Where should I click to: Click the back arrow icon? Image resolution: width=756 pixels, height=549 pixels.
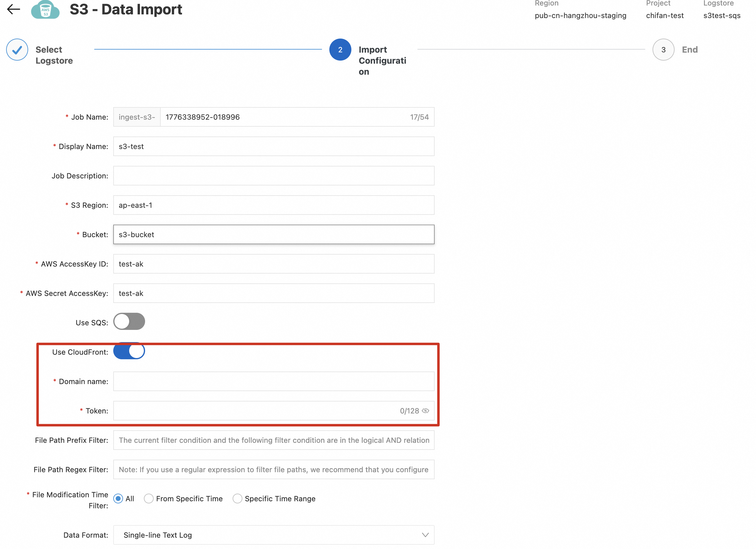14,9
